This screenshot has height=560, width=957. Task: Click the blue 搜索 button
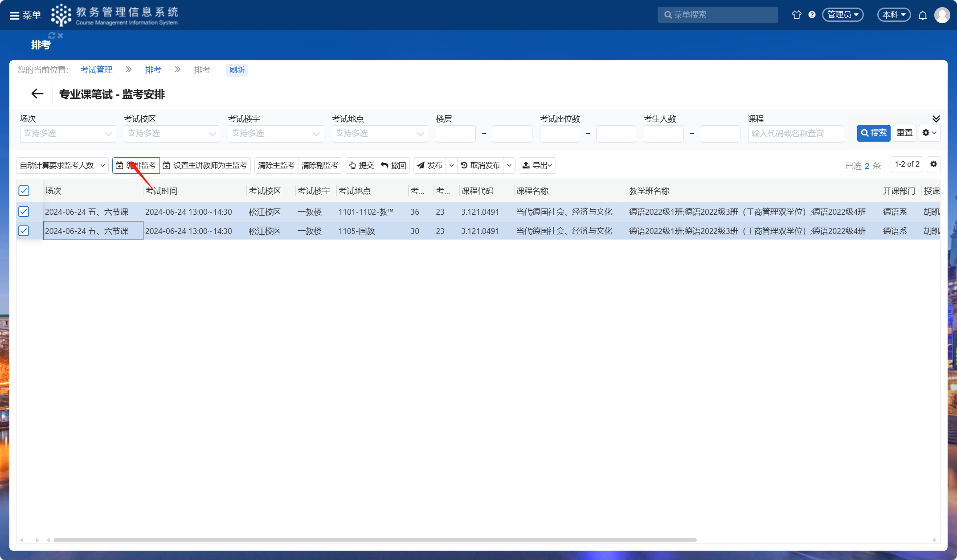point(873,133)
